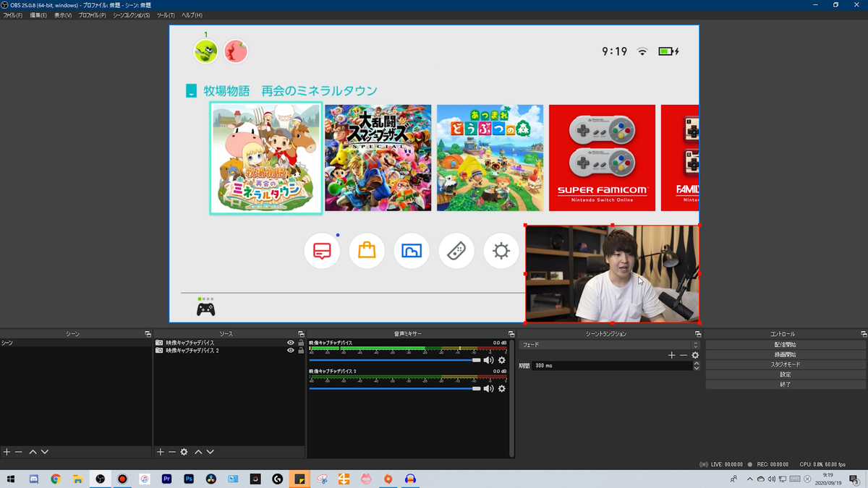Open the Windows notification center icon
Screen dimensions: 868x488
[854, 479]
